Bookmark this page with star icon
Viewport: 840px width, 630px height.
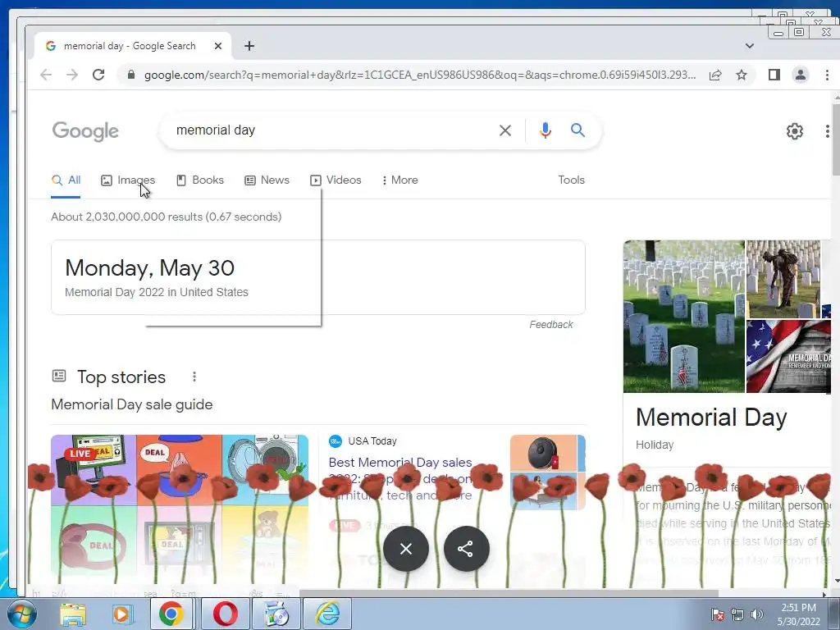point(742,75)
